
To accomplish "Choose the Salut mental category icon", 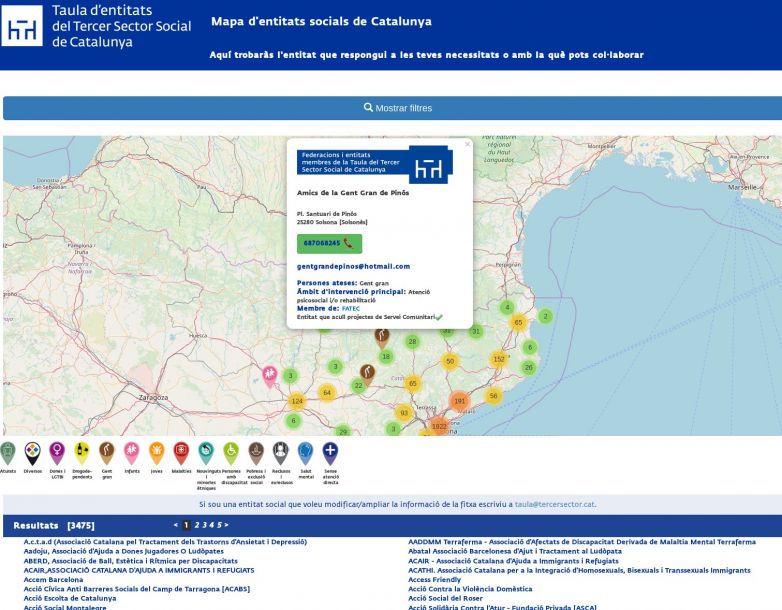I will [x=305, y=452].
